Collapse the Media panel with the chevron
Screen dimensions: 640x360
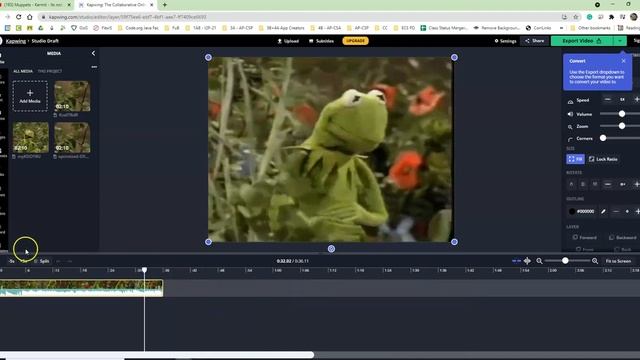(x=93, y=53)
